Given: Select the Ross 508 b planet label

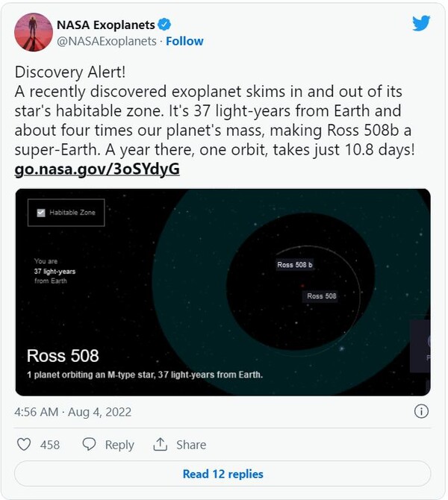Looking at the screenshot, I should point(295,265).
